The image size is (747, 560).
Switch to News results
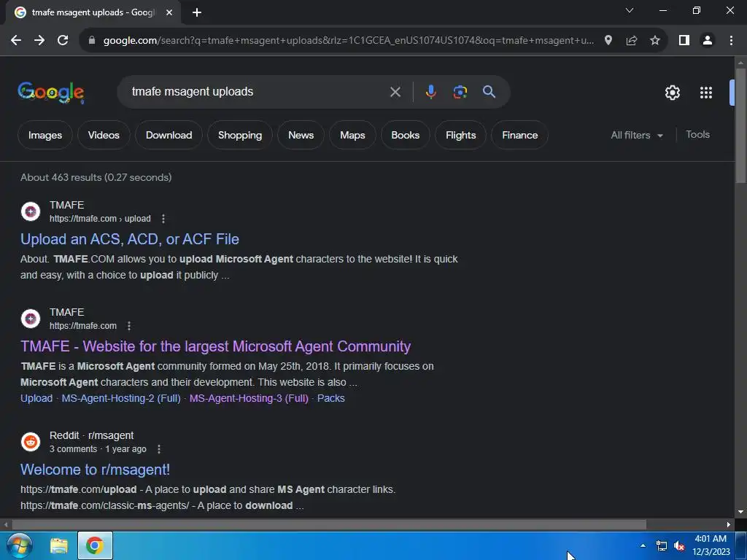301,135
